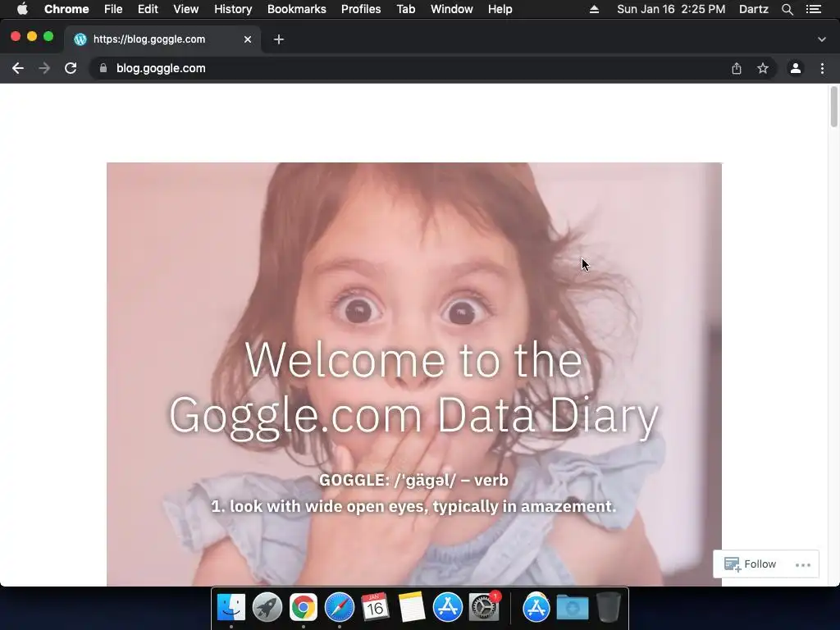Open a new tab with plus

tap(279, 39)
